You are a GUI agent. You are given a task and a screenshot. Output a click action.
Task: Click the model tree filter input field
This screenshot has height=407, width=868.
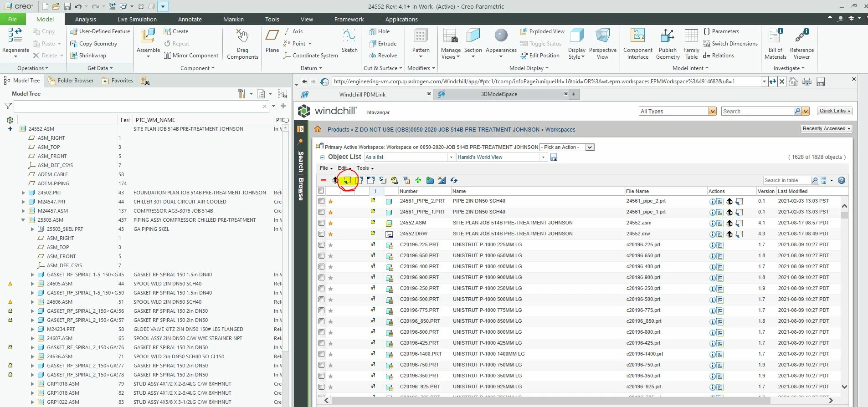point(142,106)
